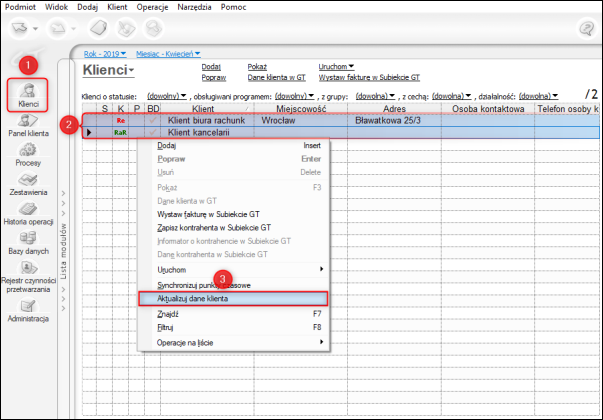Viewport: 603px width, 420px height.
Task: Sort by the Adres column header
Action: 395,109
